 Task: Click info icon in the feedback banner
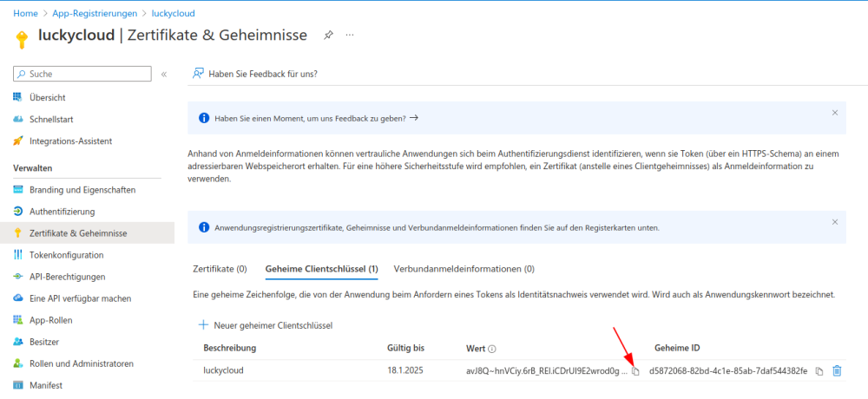point(204,118)
